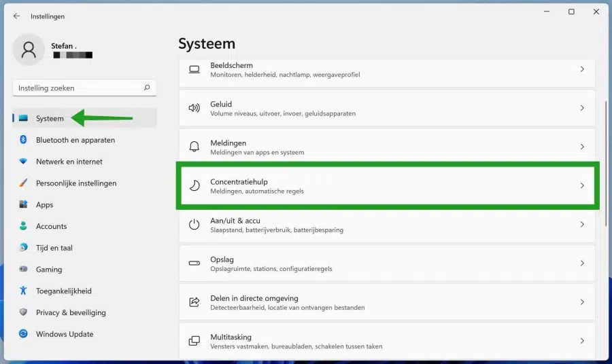
Task: Click the Persoonlijke instellingen brush icon
Action: 23,183
